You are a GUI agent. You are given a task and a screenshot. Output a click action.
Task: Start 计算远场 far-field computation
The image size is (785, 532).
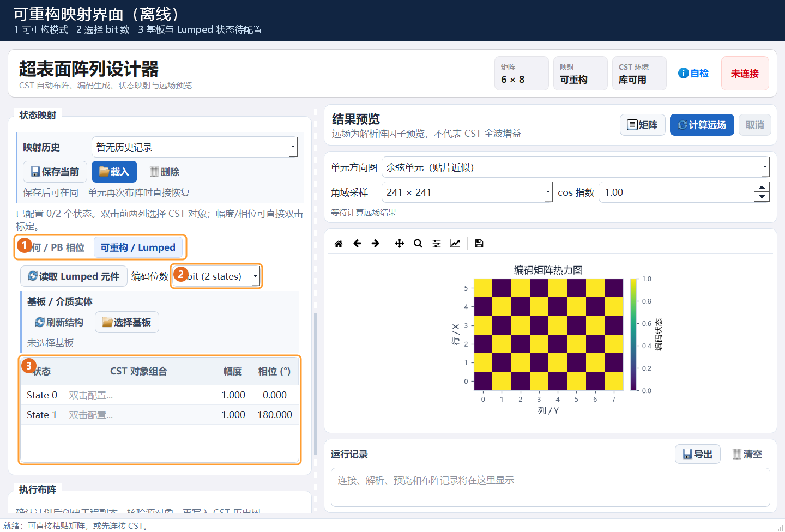point(702,125)
